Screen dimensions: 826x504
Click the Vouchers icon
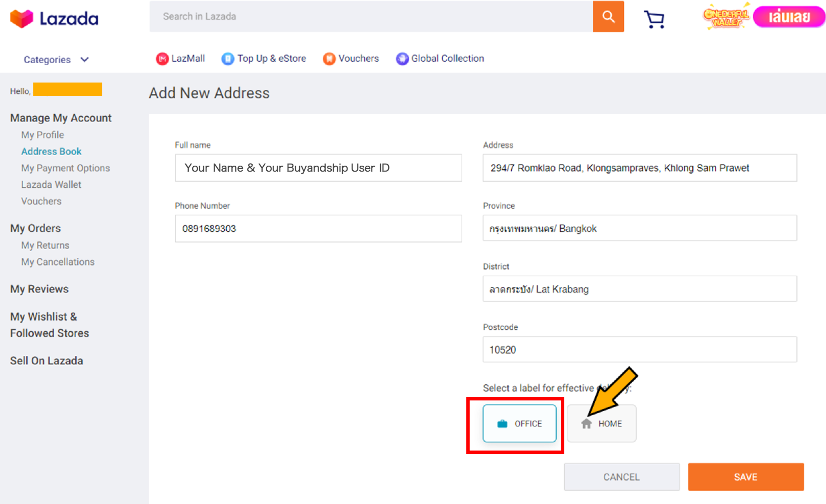click(x=329, y=59)
